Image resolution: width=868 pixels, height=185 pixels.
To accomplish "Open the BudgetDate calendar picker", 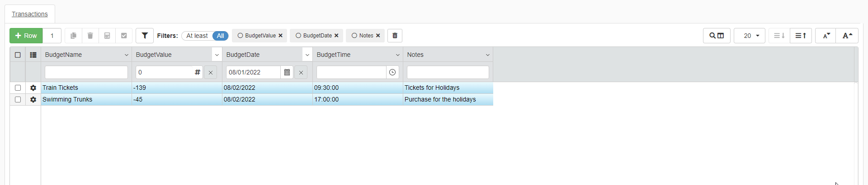I will click(x=287, y=72).
